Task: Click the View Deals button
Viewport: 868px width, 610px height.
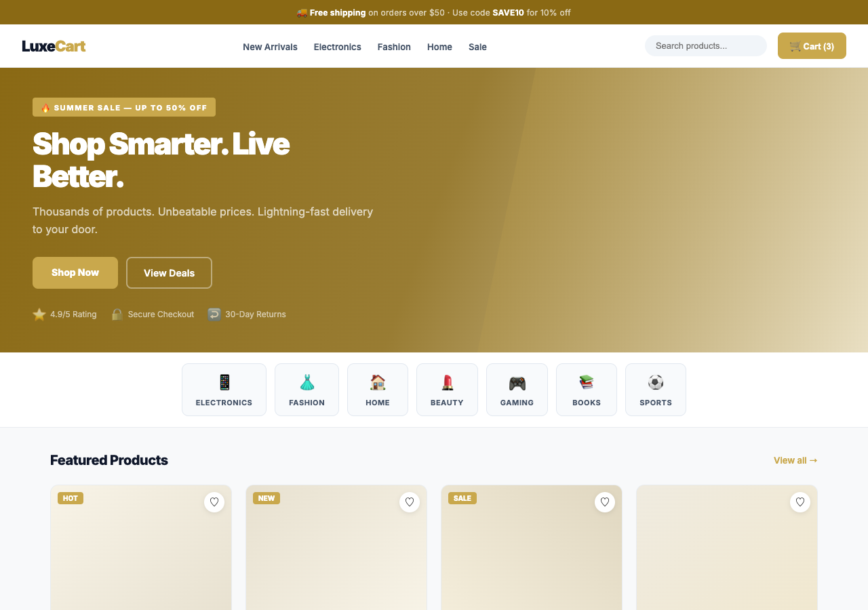Action: point(169,272)
